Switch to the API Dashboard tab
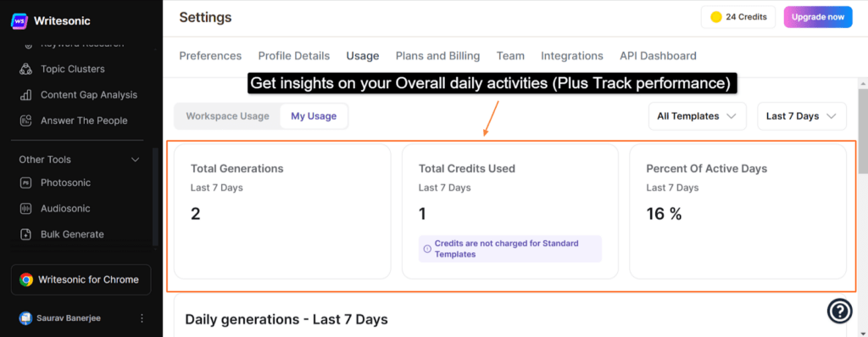 [658, 56]
